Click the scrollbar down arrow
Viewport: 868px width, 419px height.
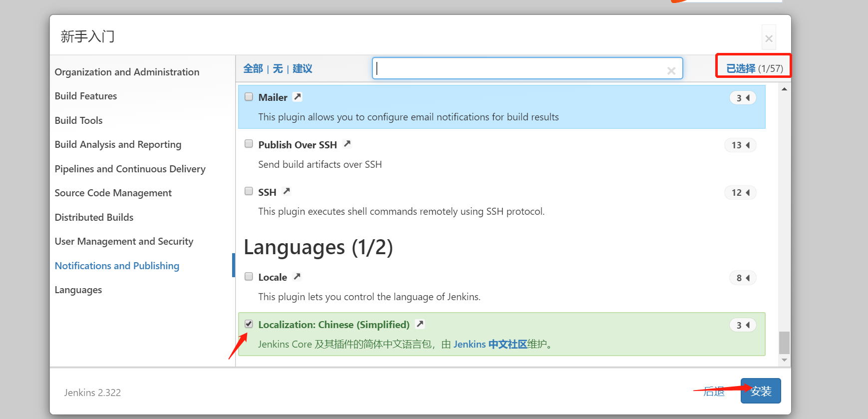click(784, 360)
